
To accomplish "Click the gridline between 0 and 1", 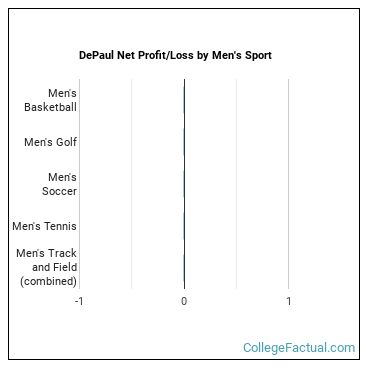I will pos(236,184).
